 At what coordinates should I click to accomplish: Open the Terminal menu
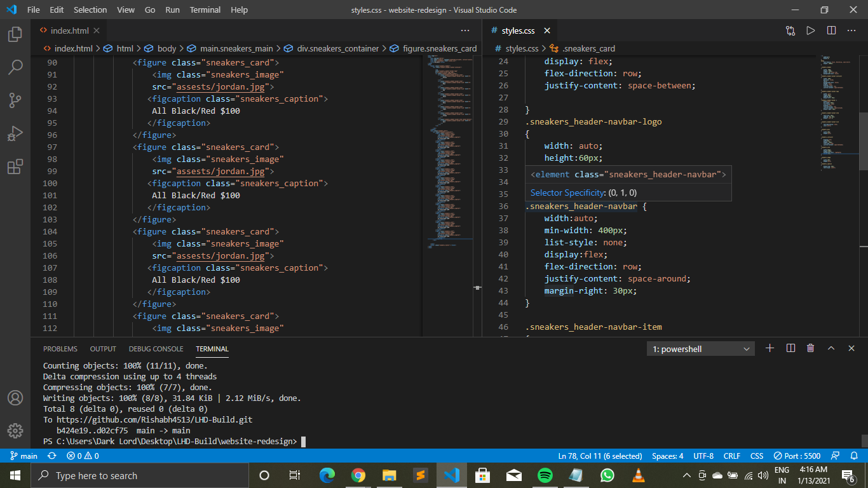pos(205,10)
